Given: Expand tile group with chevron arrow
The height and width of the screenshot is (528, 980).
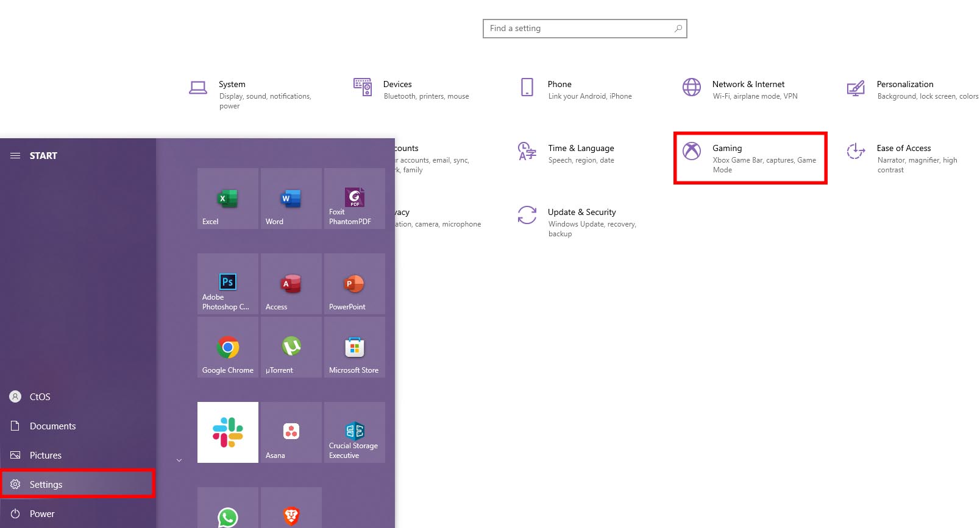Looking at the screenshot, I should coord(179,460).
